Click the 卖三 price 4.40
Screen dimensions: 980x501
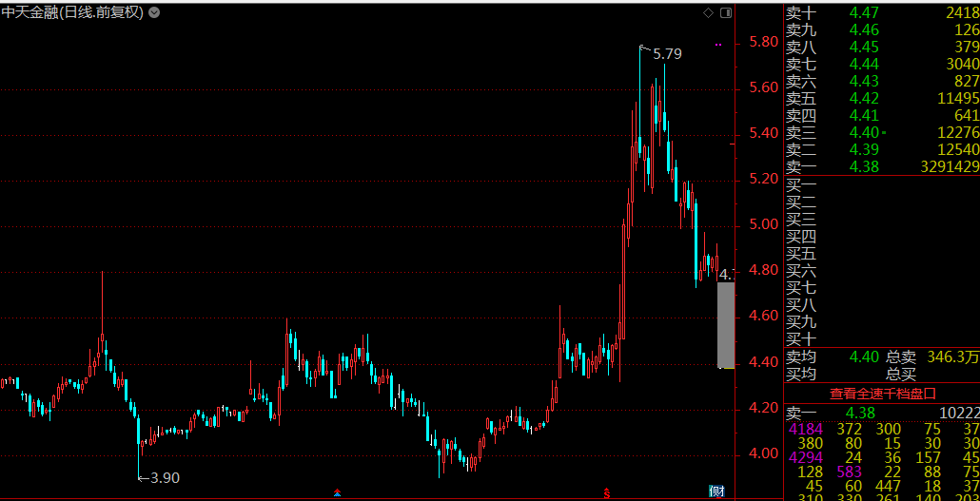[x=864, y=132]
